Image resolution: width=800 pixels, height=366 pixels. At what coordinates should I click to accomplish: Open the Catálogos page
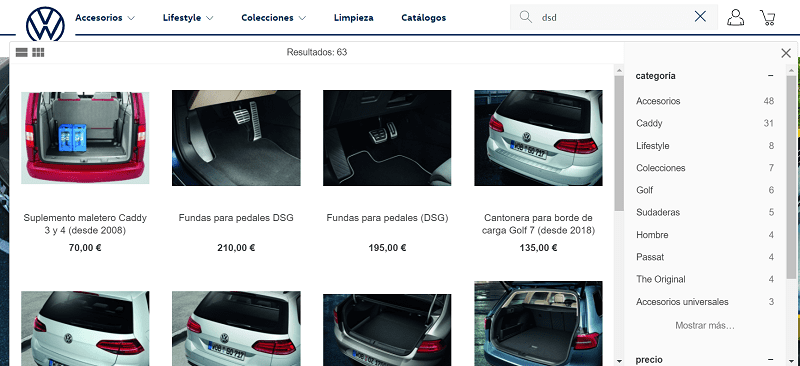(423, 18)
